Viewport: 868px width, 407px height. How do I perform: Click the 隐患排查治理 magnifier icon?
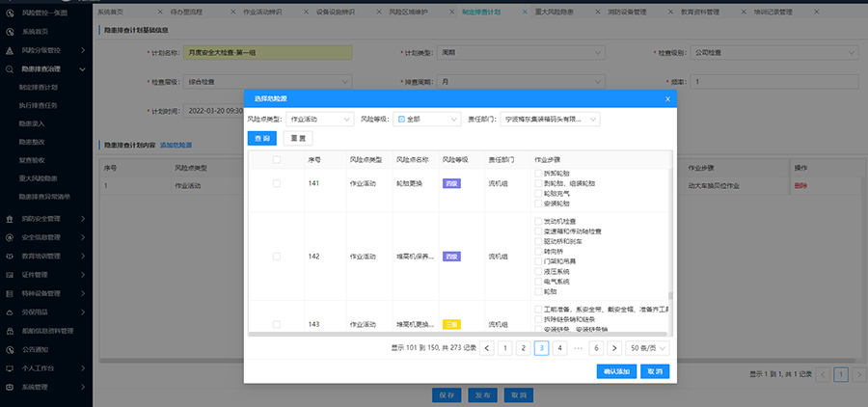point(10,69)
